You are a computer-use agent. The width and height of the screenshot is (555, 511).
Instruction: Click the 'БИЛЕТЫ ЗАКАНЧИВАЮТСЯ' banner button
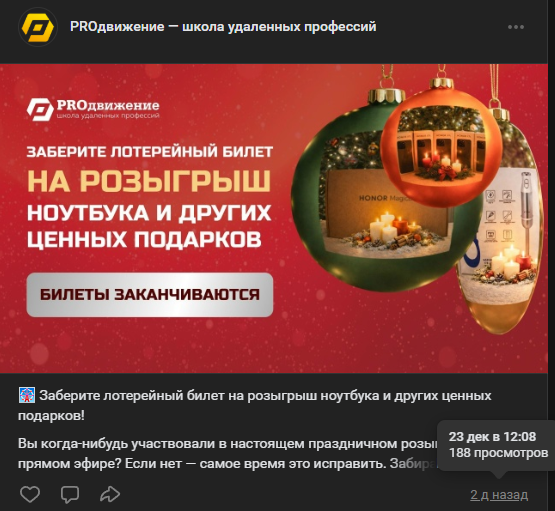(150, 294)
